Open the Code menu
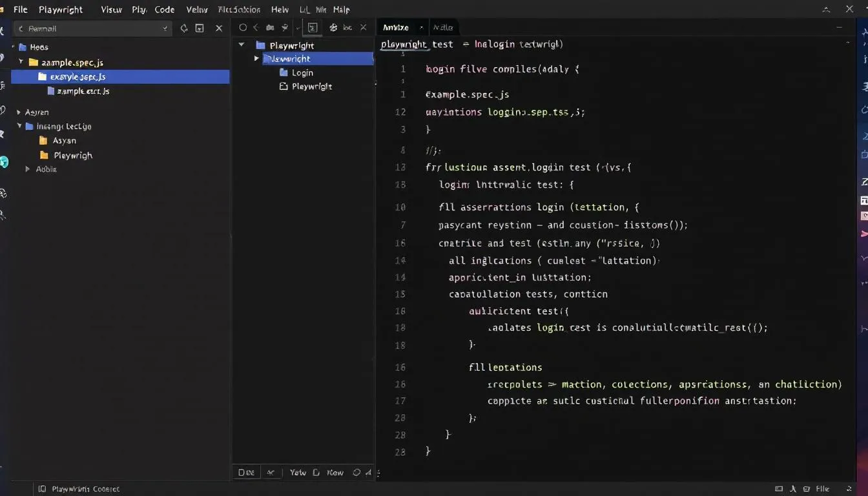This screenshot has height=496, width=868. tap(165, 10)
